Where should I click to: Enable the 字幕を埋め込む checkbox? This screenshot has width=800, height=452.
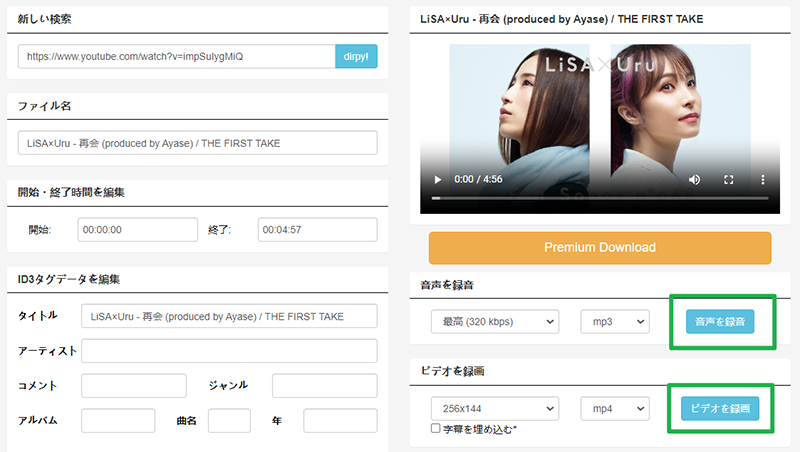(x=436, y=428)
